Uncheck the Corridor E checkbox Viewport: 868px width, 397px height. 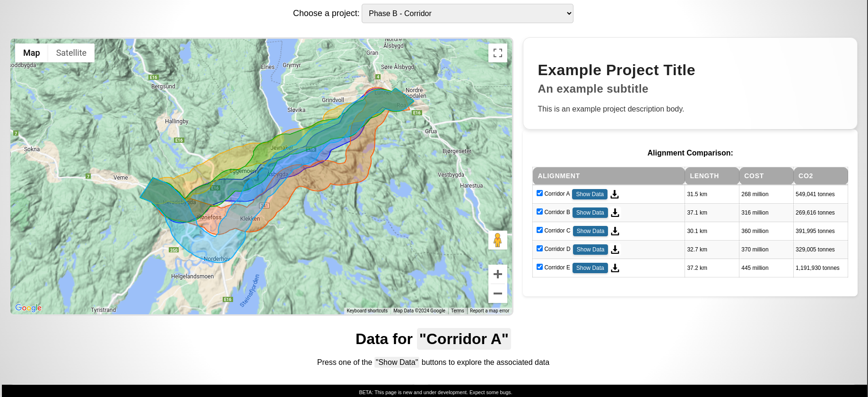[539, 267]
